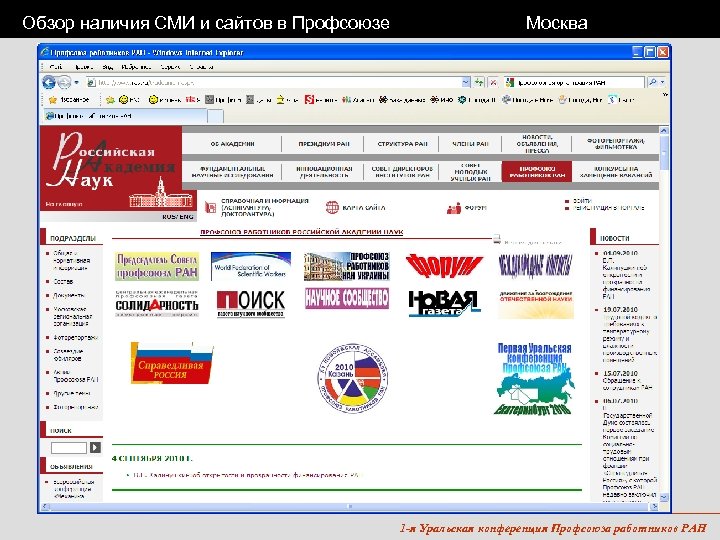The image size is (720, 540).
Task: Open the 04.09.2010 news item
Action: coord(620,253)
